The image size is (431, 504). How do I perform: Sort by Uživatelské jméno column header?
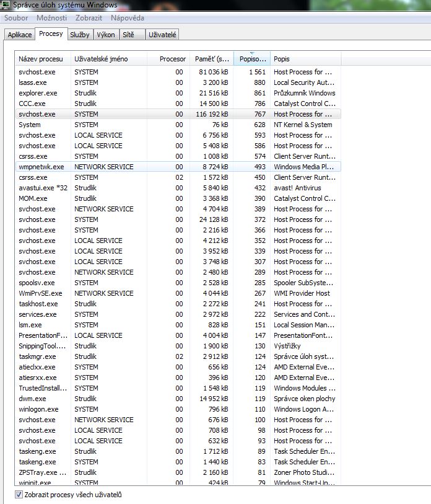tap(109, 59)
